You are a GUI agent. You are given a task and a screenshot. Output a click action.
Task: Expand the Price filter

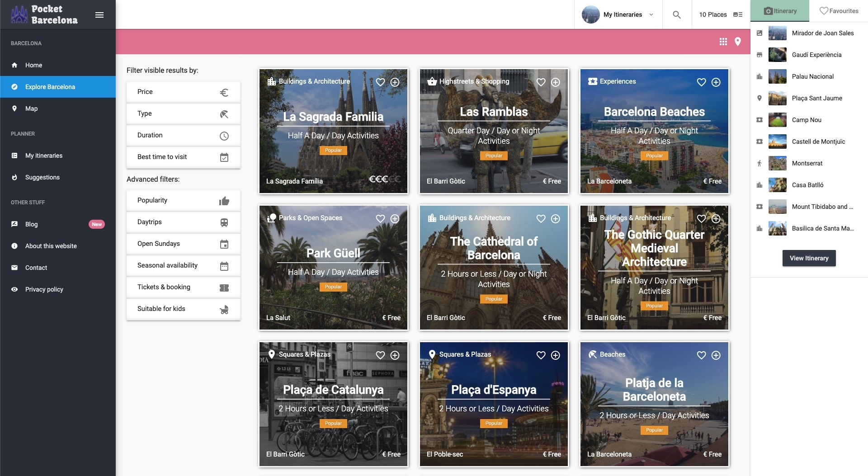[x=183, y=92]
